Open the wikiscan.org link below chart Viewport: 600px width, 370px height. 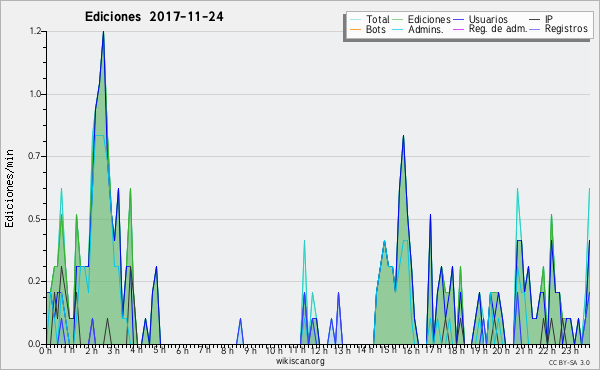tap(300, 361)
